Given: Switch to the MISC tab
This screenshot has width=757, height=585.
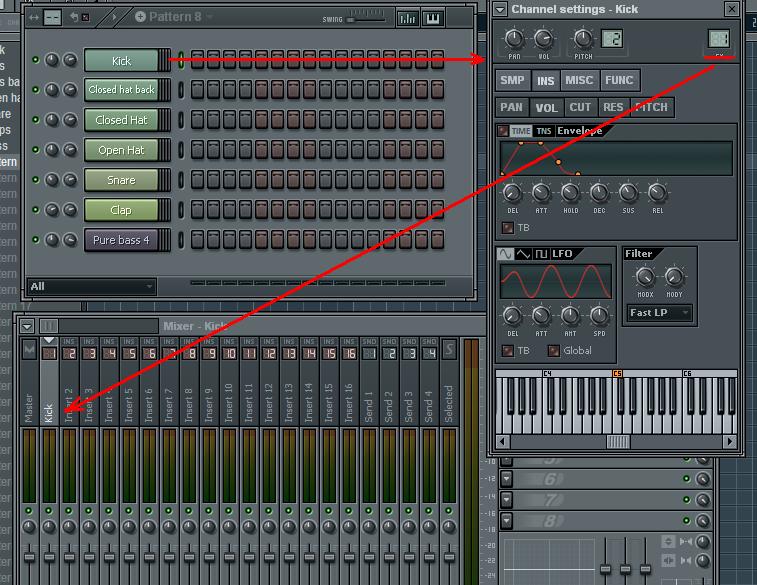Looking at the screenshot, I should [x=579, y=81].
